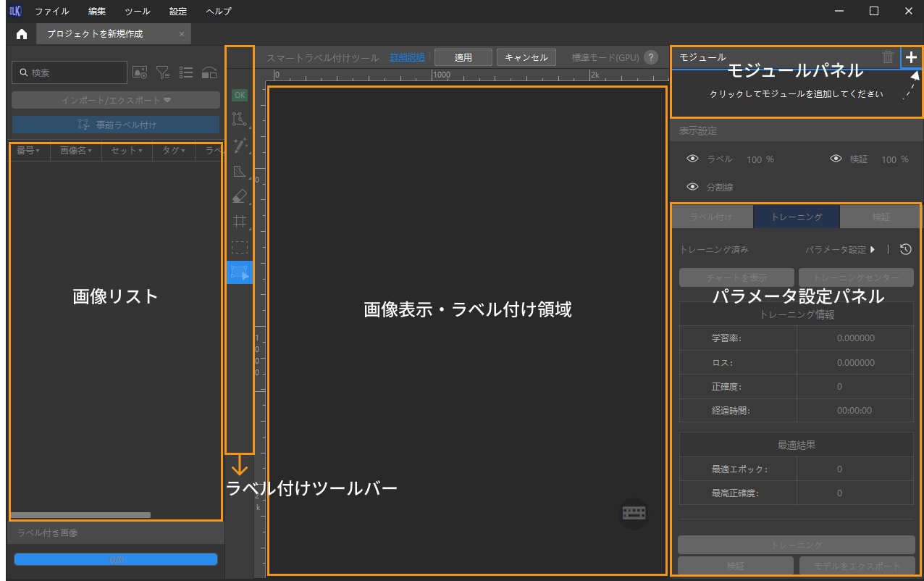The image size is (924, 581).
Task: Toggle 検証 visibility eye icon
Action: [836, 159]
